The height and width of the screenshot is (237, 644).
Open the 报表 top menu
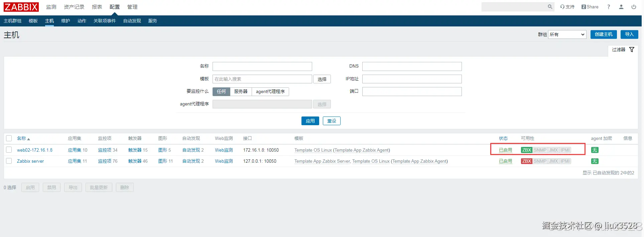[97, 7]
